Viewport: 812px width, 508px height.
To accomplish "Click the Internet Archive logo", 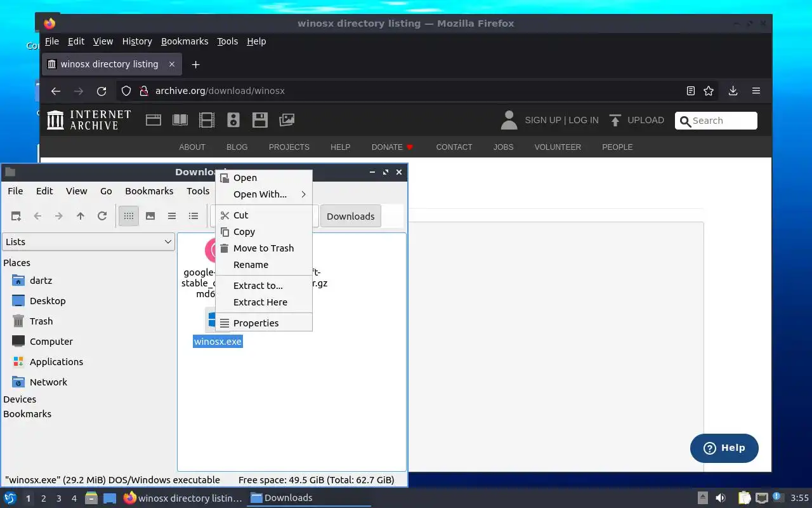I will point(89,120).
